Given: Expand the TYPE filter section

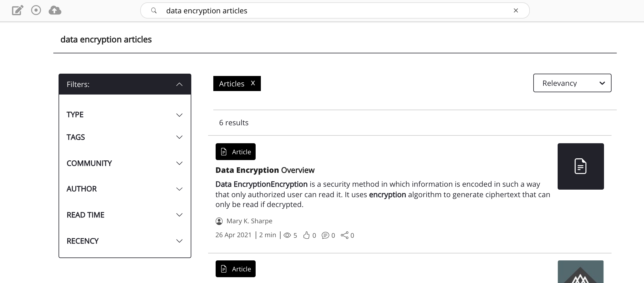Looking at the screenshot, I should 179,115.
